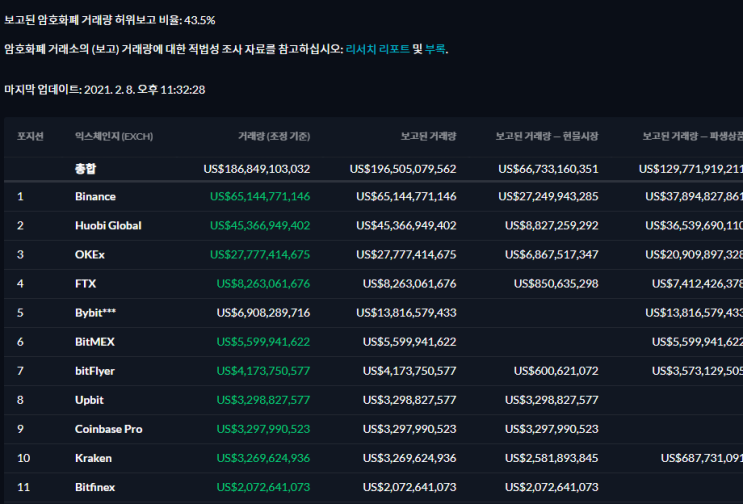Select Bybit reported volume in 보고된 거래량 column
This screenshot has height=504, width=743.
tap(406, 313)
